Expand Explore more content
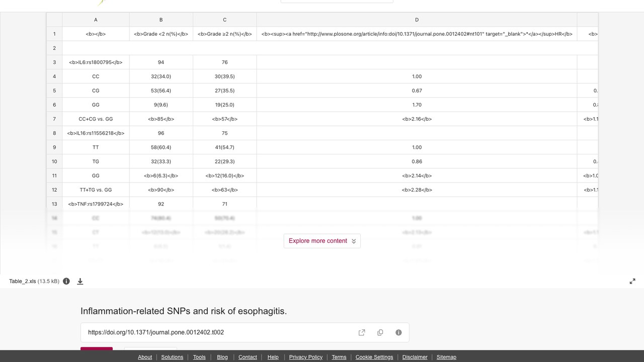Viewport: 644px width, 362px height. 322,241
